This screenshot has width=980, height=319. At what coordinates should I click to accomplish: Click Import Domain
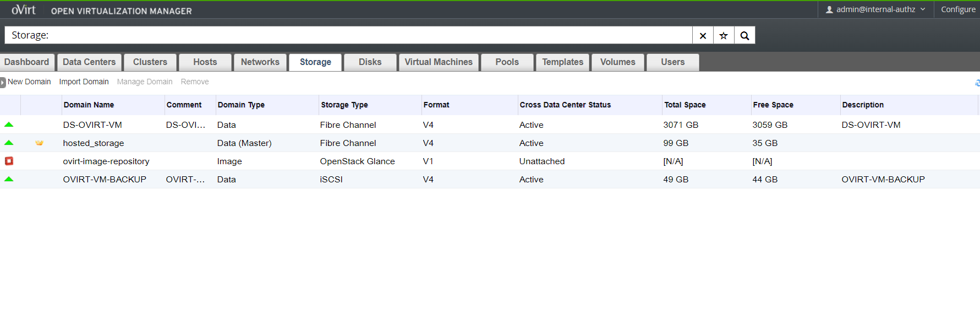point(84,82)
